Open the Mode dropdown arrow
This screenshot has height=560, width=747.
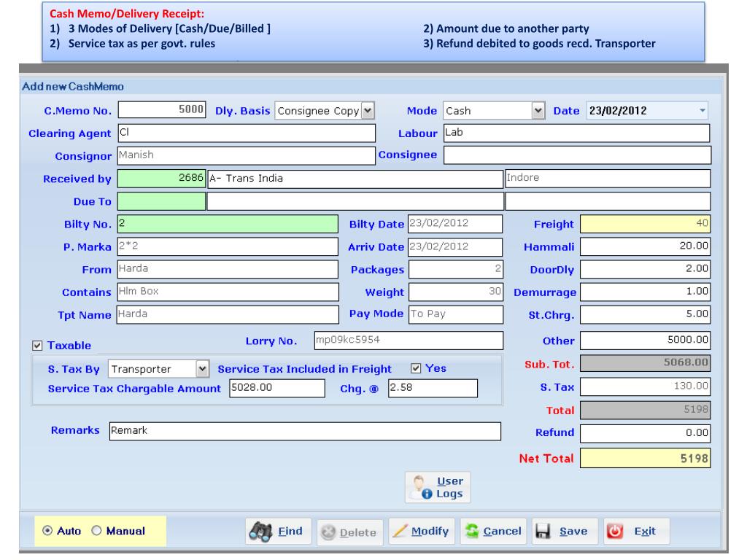(x=538, y=111)
